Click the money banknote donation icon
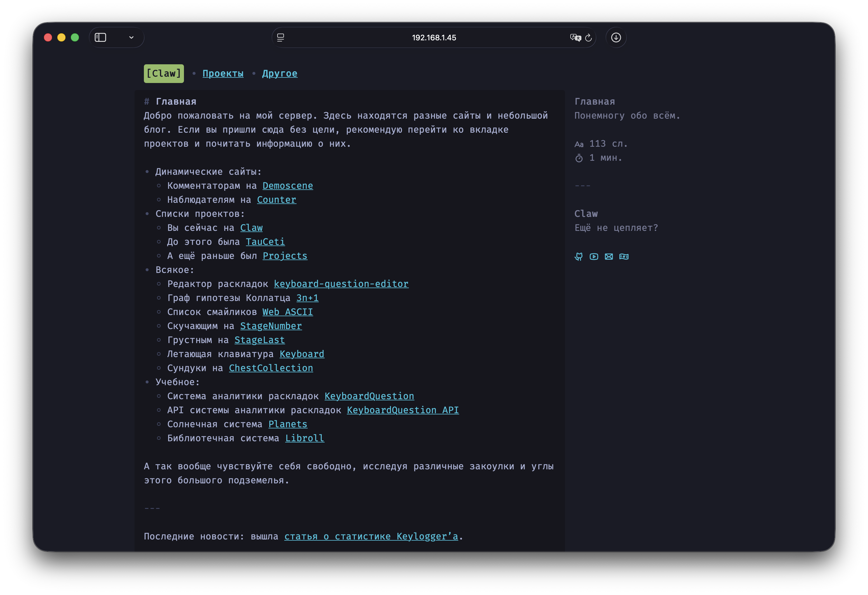Viewport: 868px width, 595px height. click(624, 256)
